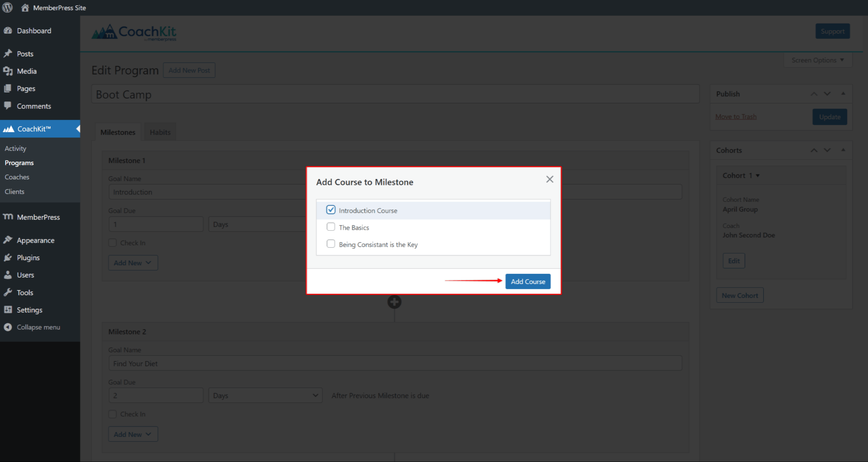Open Settings via its sidebar icon
The image size is (868, 462).
pyautogui.click(x=8, y=309)
